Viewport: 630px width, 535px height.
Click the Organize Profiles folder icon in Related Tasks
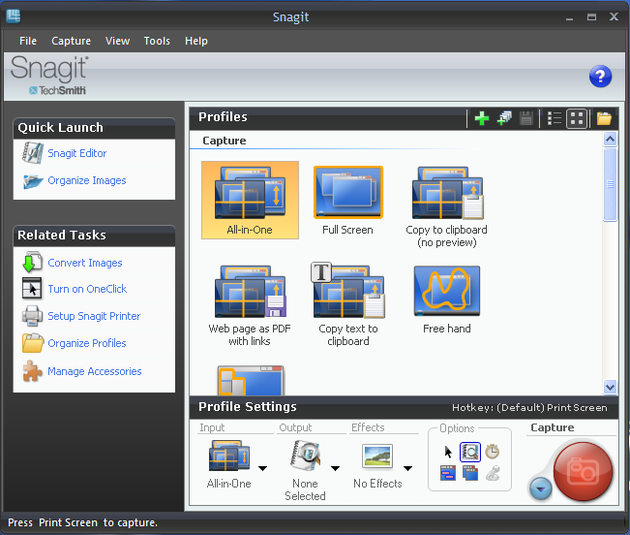click(33, 343)
